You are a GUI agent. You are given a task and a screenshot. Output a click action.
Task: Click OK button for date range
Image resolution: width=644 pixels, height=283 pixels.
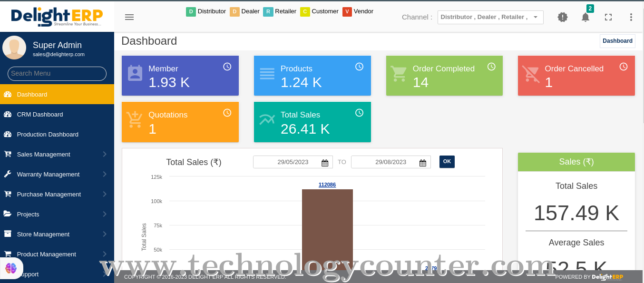tap(447, 162)
